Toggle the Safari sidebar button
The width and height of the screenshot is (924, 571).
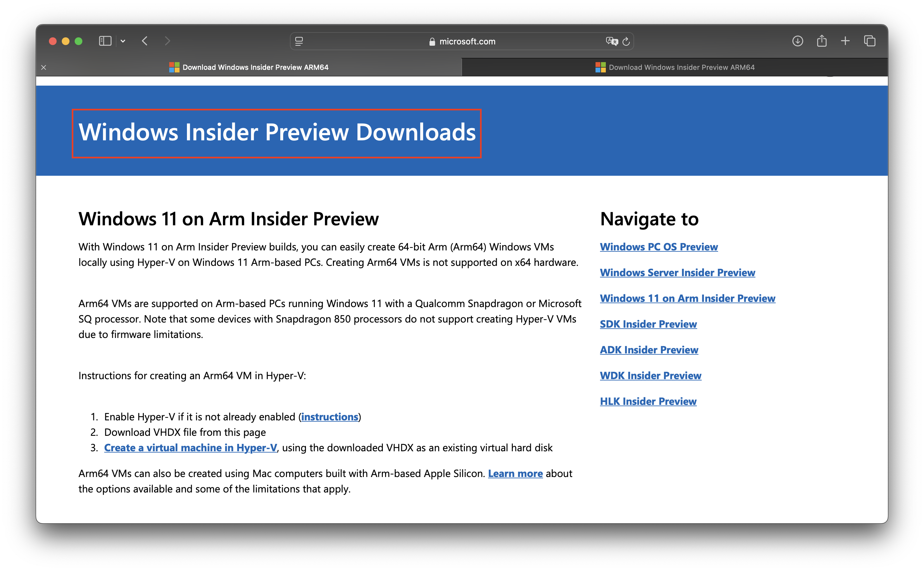(x=105, y=41)
